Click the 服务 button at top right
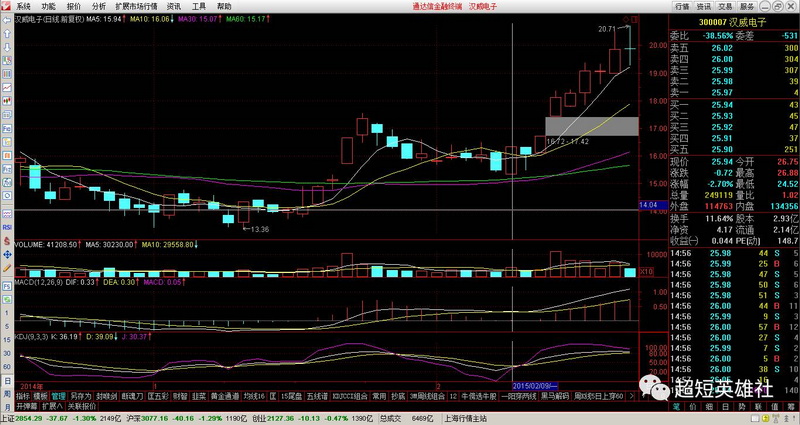Screen dimensions: 800x425 click(757, 5)
